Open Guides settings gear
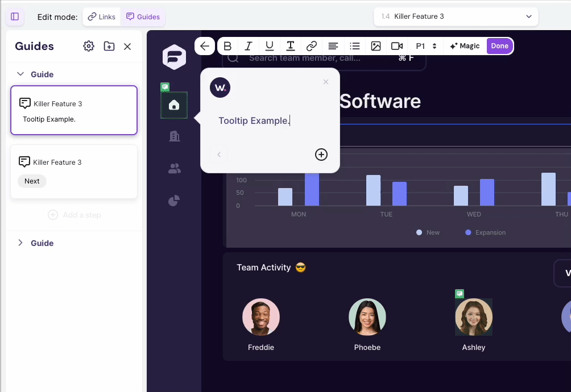This screenshot has width=571, height=392. (x=89, y=46)
